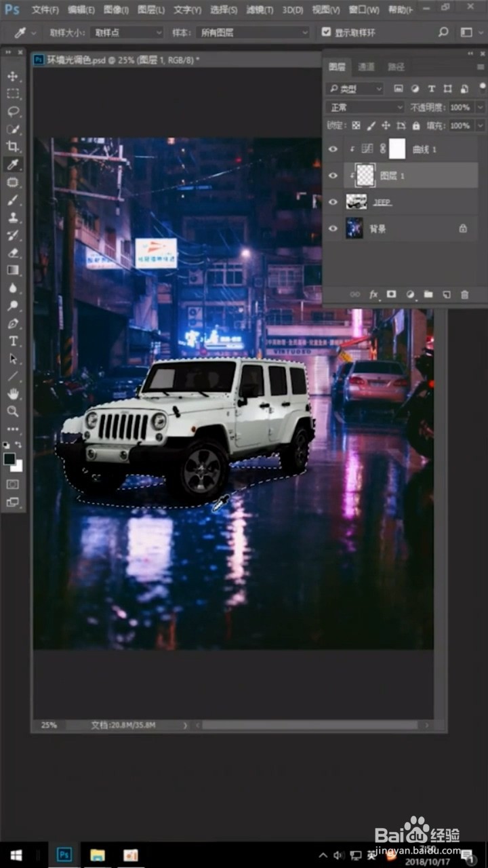Open the 取样大小 dropdown
Image resolution: width=488 pixels, height=868 pixels.
127,33
